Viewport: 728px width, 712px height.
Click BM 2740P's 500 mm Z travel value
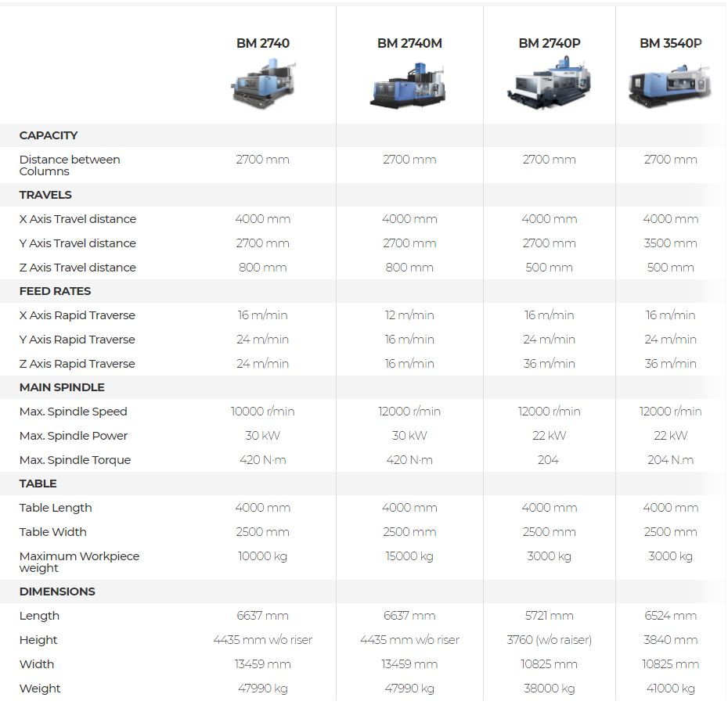[550, 268]
